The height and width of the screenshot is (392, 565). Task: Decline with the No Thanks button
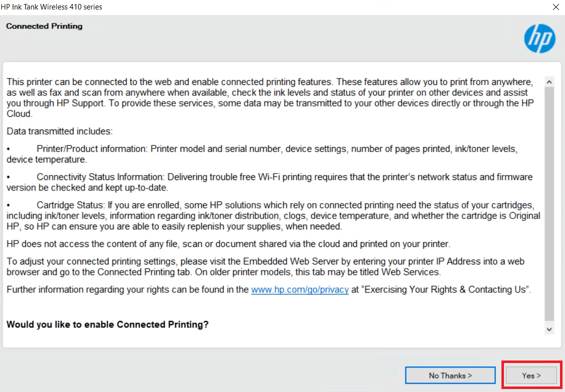[x=450, y=375]
